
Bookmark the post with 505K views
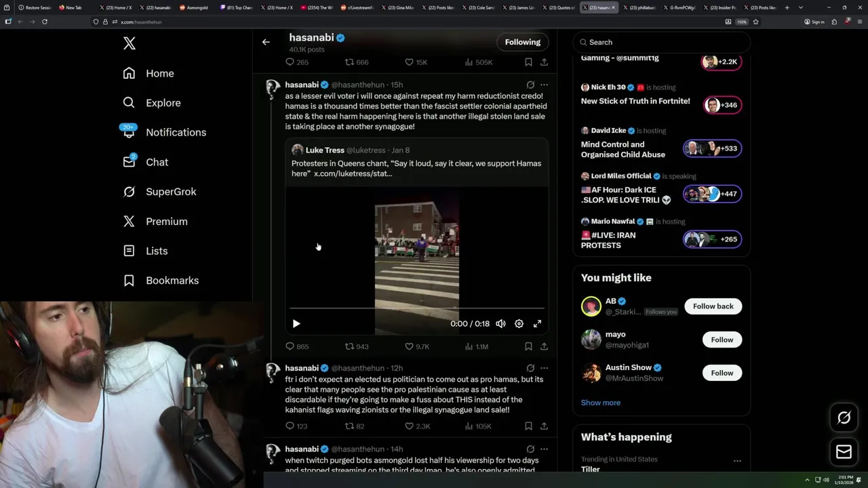(x=528, y=62)
